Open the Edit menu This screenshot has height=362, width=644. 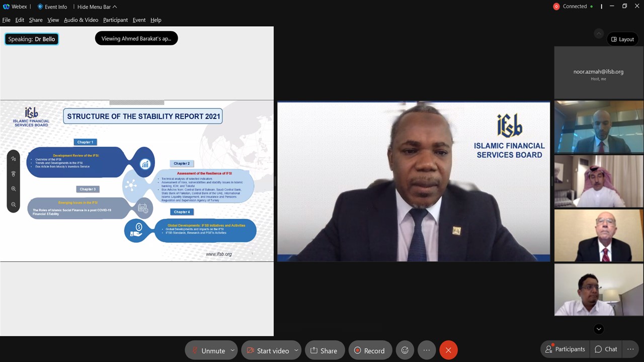pyautogui.click(x=20, y=20)
